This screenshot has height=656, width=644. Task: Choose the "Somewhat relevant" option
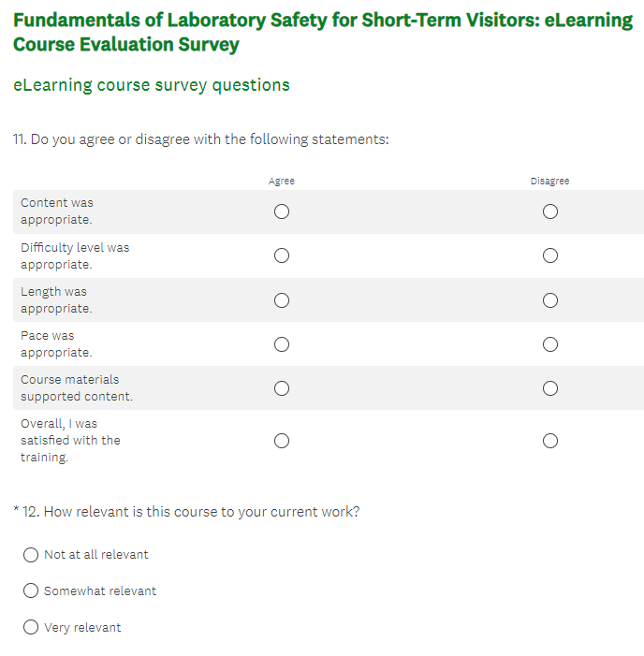(x=31, y=590)
